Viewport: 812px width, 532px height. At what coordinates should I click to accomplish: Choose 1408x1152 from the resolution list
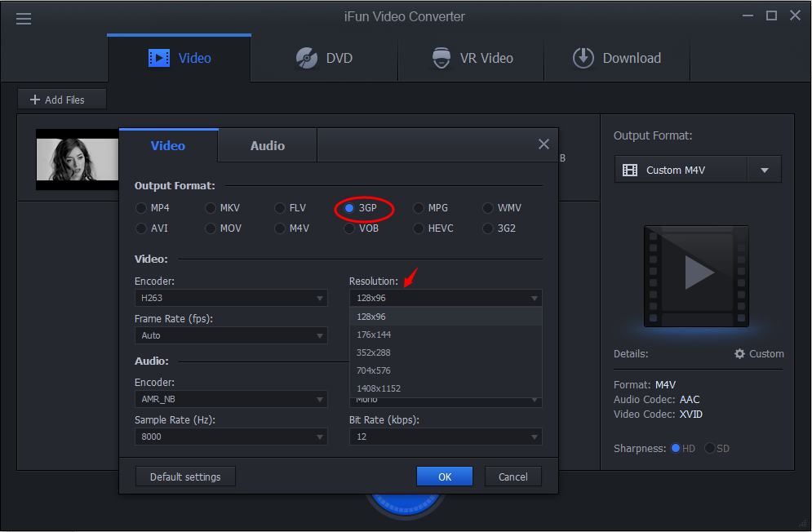[x=446, y=388]
